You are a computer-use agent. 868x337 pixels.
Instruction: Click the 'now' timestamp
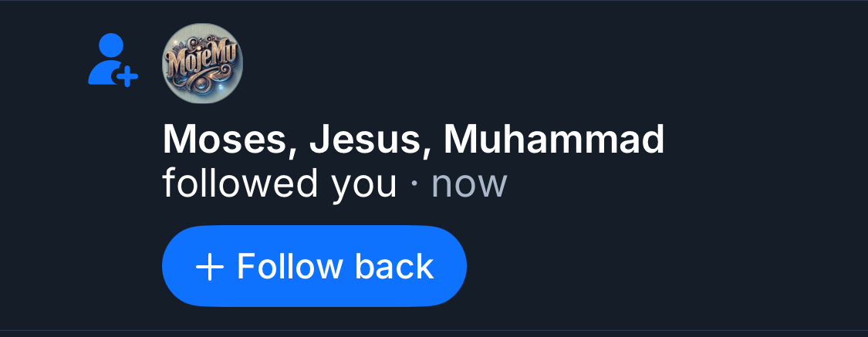(468, 184)
